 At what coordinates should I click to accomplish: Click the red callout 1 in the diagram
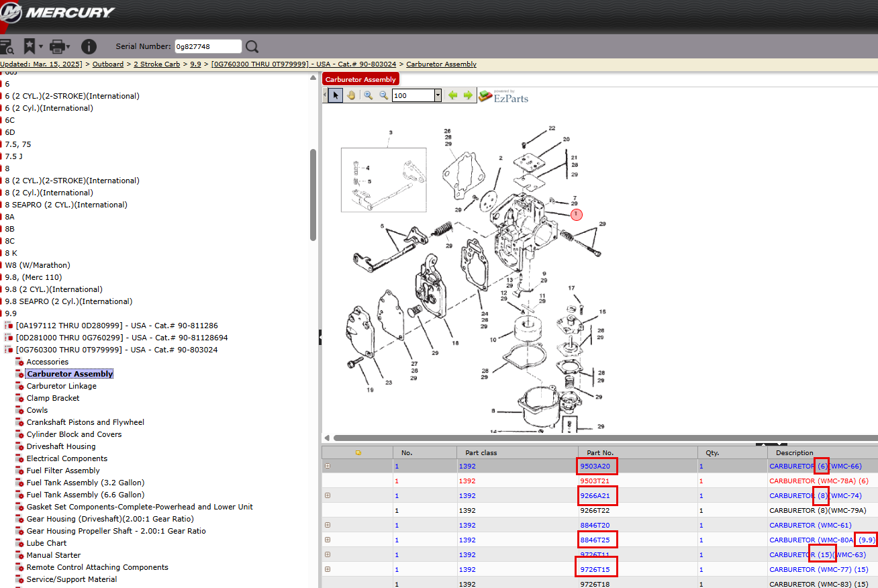(577, 214)
